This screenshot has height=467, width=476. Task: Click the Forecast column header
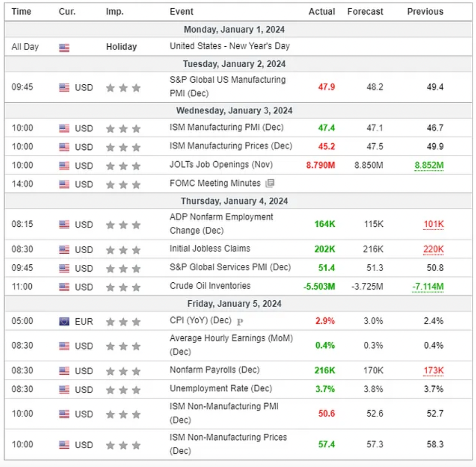365,11
